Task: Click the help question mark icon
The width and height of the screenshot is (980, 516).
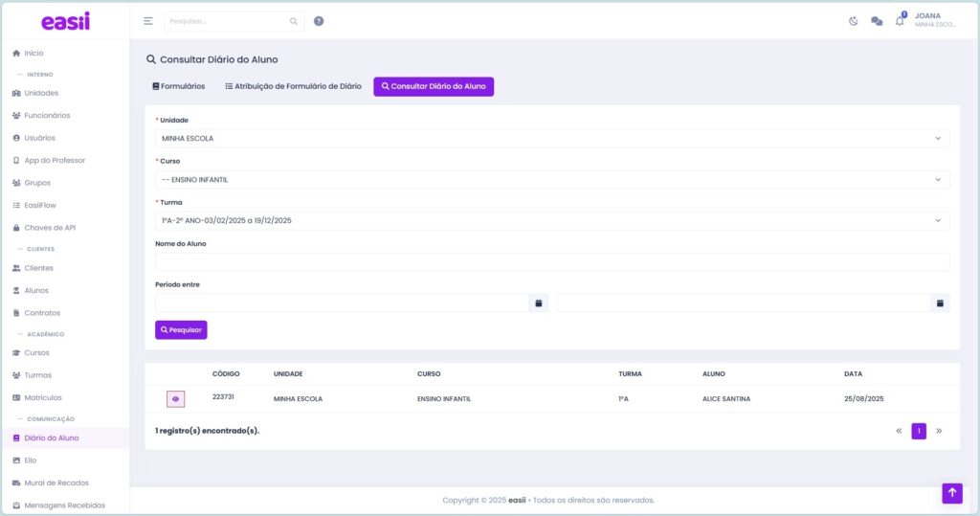Action: pos(319,21)
